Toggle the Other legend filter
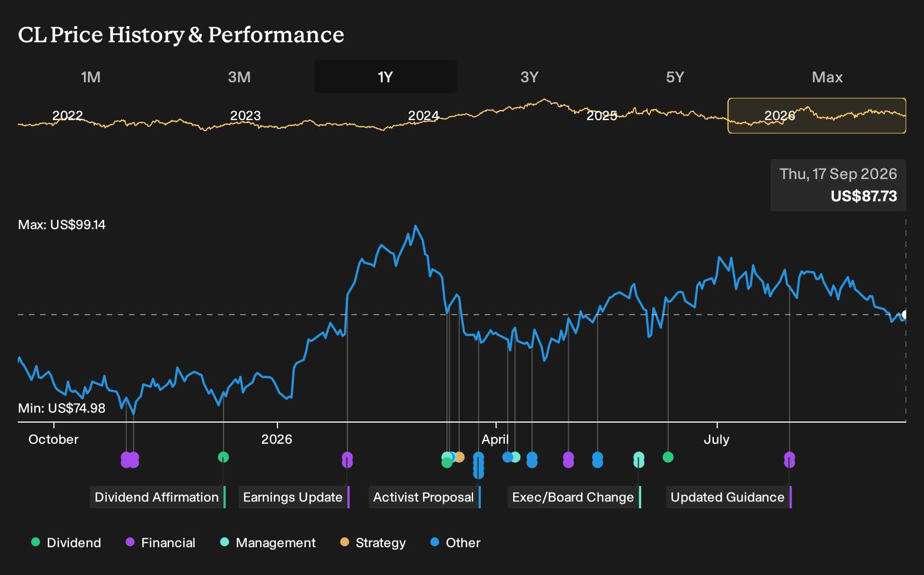Image resolution: width=924 pixels, height=575 pixels. click(x=455, y=543)
